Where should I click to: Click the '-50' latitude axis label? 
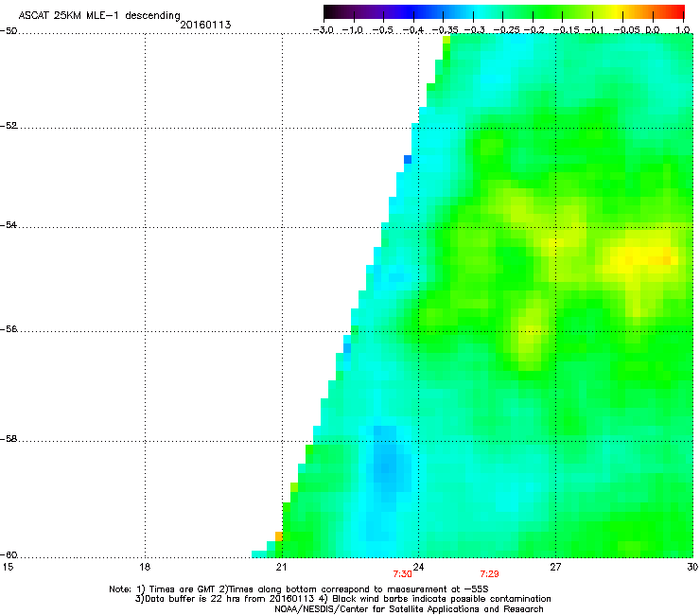tap(9, 31)
